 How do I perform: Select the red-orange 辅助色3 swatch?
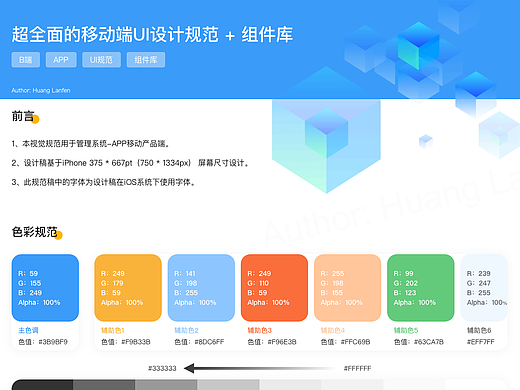pos(274,288)
